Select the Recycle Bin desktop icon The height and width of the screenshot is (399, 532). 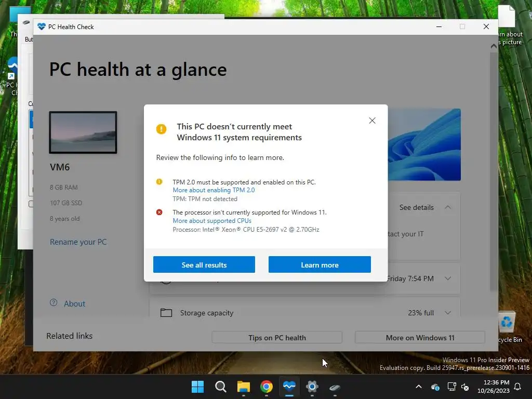(508, 327)
